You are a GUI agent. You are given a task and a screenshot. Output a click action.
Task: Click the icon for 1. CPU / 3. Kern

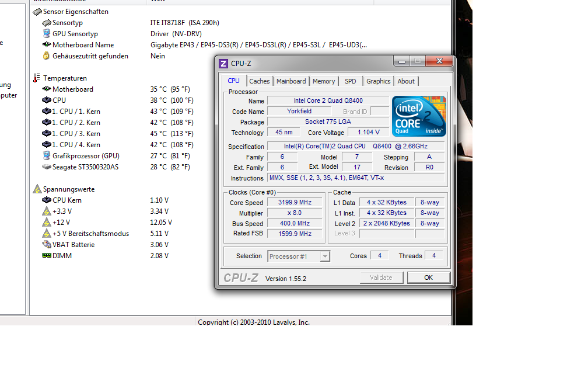[x=47, y=133]
